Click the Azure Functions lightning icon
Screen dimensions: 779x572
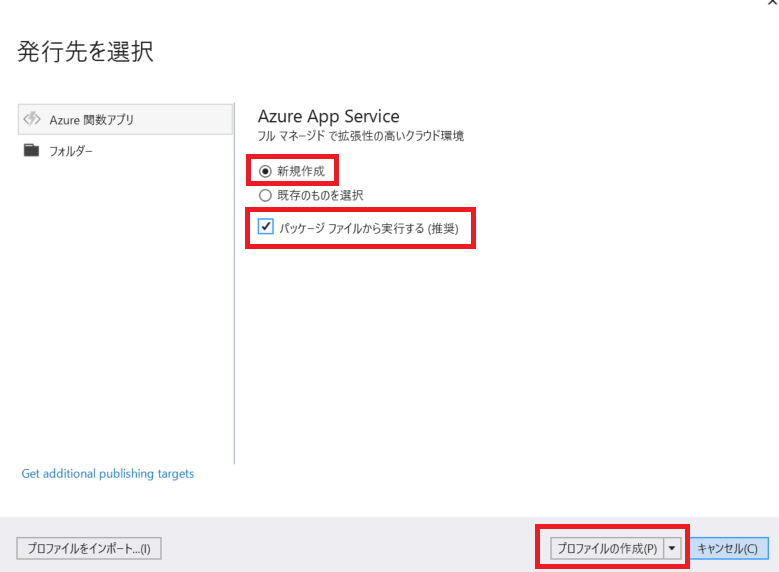(32, 119)
